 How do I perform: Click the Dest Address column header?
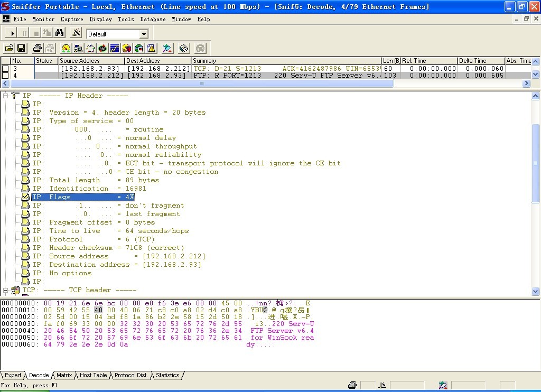(158, 61)
